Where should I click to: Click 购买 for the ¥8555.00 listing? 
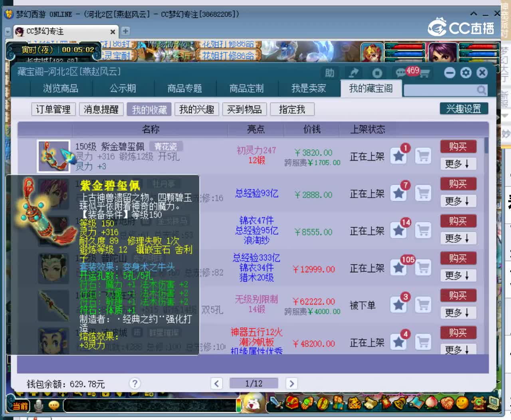[x=458, y=221]
